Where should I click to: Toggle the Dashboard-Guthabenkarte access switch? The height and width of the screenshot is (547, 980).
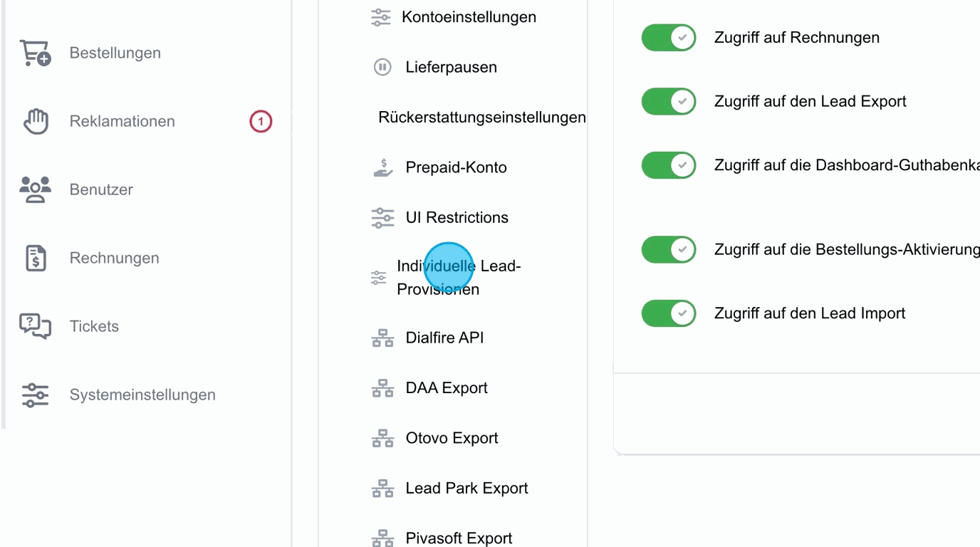click(669, 165)
